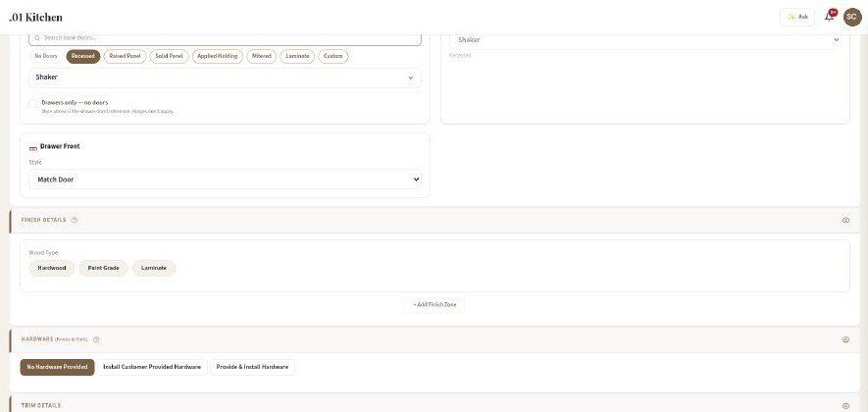Select the Custom door filter chip

333,57
